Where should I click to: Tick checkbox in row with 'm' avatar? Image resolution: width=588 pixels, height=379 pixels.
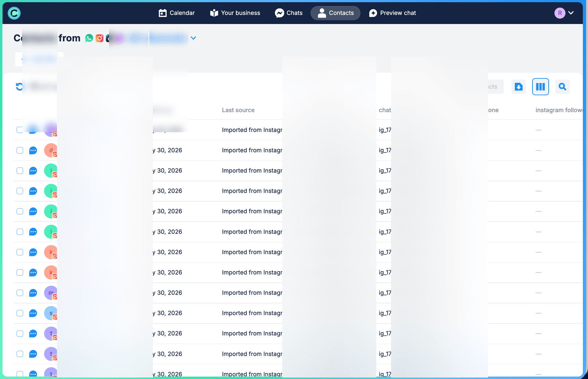click(20, 293)
